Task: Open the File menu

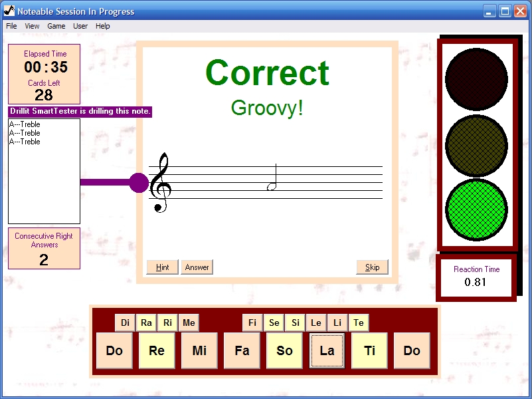Action: click(11, 26)
